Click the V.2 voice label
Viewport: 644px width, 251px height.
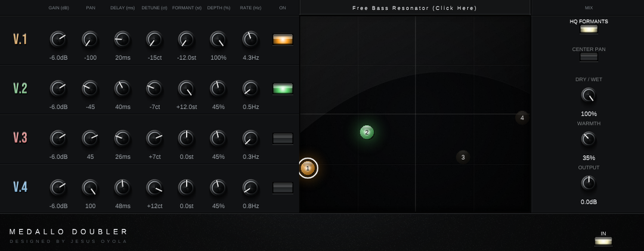[x=20, y=89]
